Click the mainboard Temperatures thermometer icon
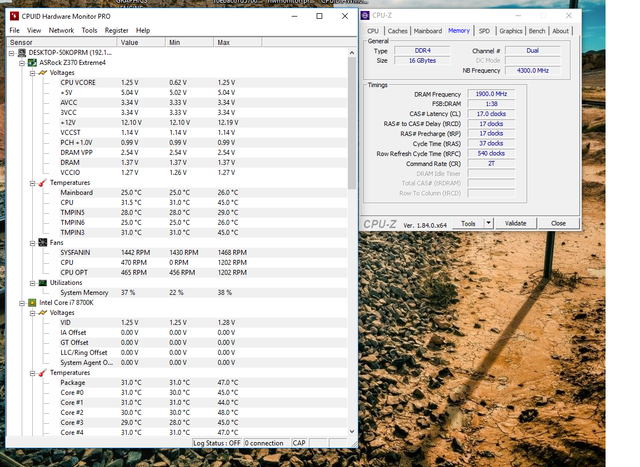The width and height of the screenshot is (640, 467). tap(42, 183)
